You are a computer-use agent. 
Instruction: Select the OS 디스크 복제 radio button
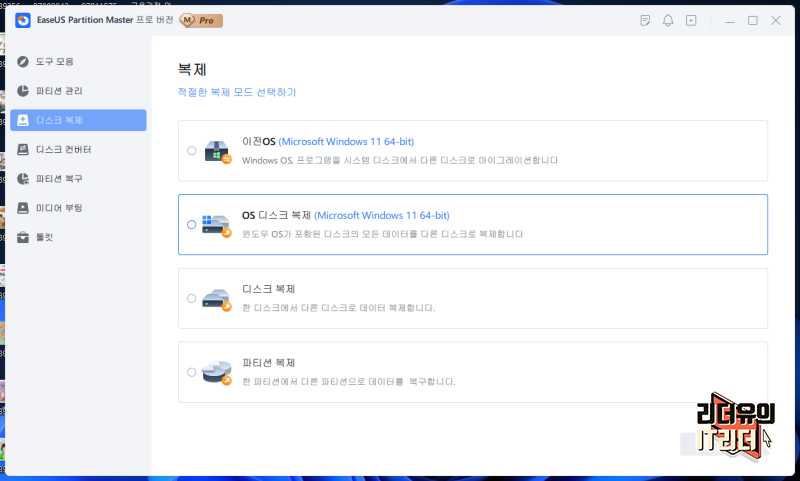coord(191,224)
